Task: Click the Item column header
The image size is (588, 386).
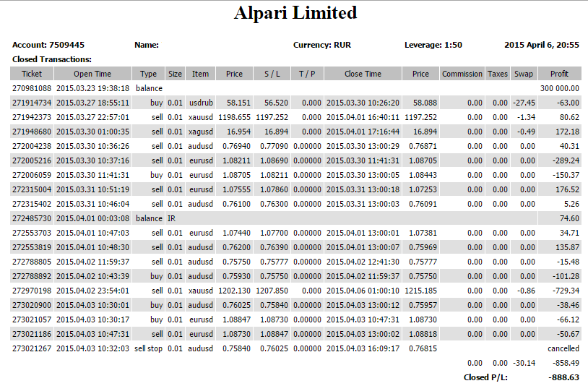Action: (x=201, y=74)
